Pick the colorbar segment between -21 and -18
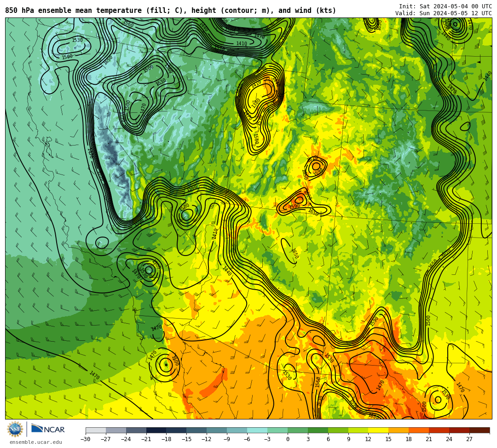497x448 pixels. coord(156,430)
